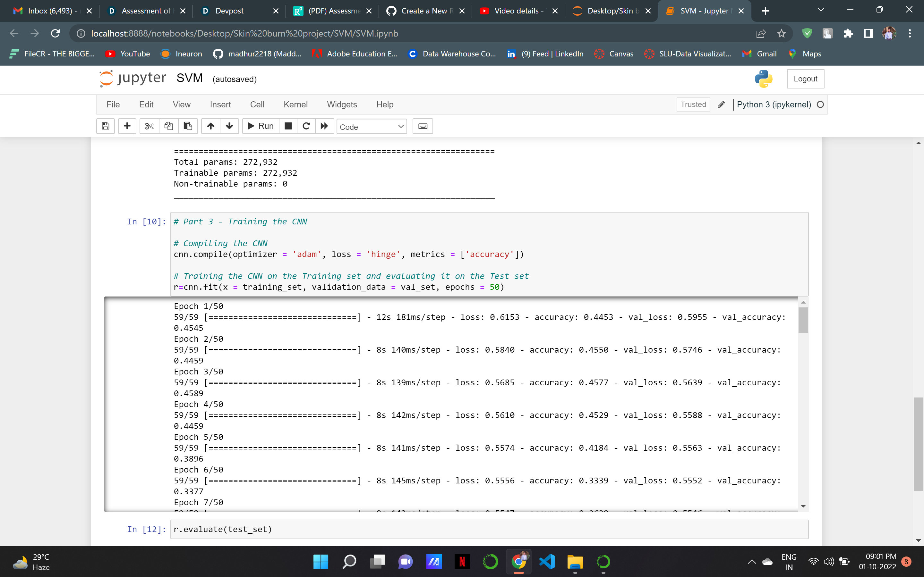
Task: Open the browser tab search chevron
Action: (820, 10)
